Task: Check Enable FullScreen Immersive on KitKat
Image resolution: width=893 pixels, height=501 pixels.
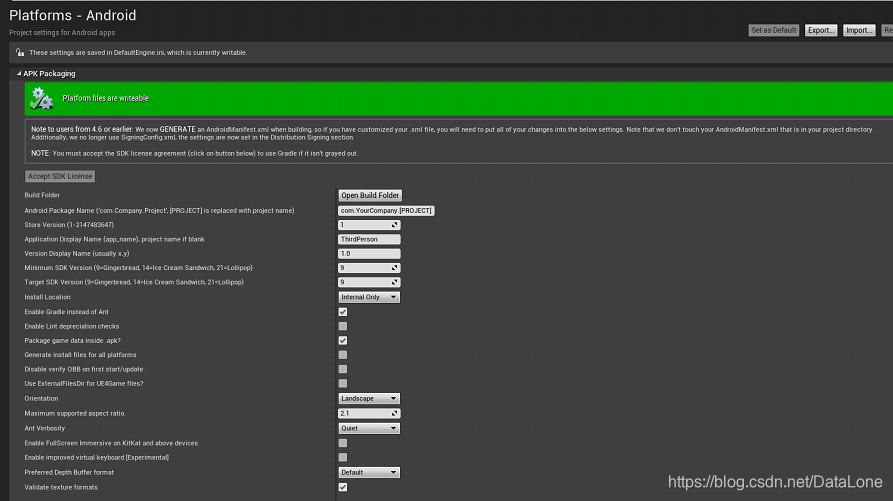Action: tap(343, 443)
